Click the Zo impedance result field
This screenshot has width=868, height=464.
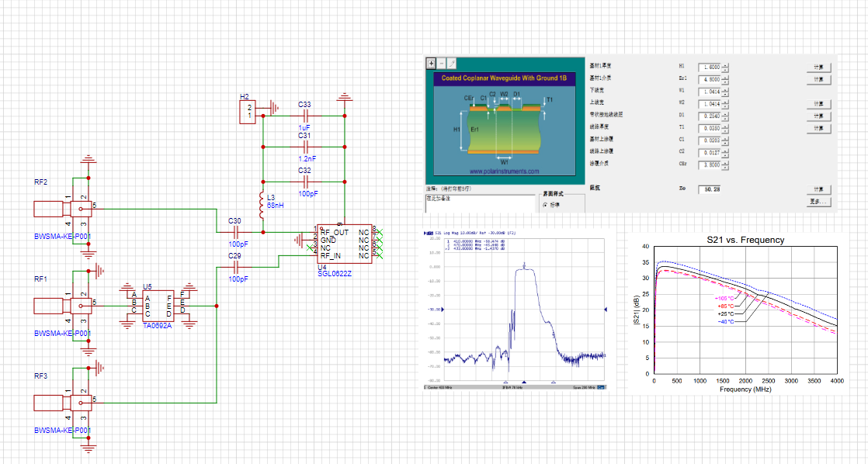click(710, 189)
